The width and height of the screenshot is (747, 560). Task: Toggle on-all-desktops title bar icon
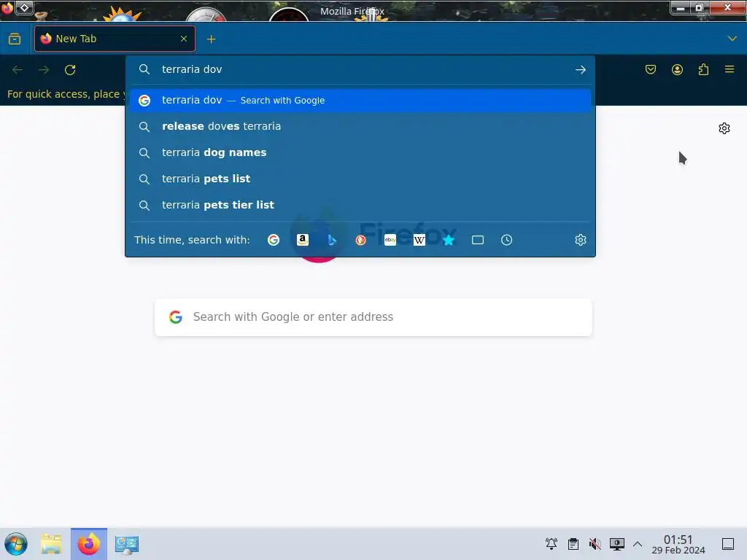click(24, 7)
